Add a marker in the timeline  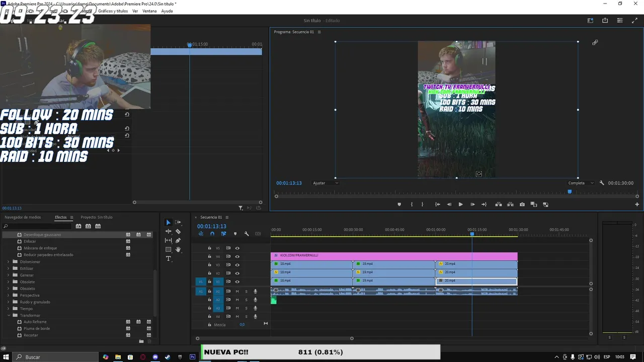235,234
